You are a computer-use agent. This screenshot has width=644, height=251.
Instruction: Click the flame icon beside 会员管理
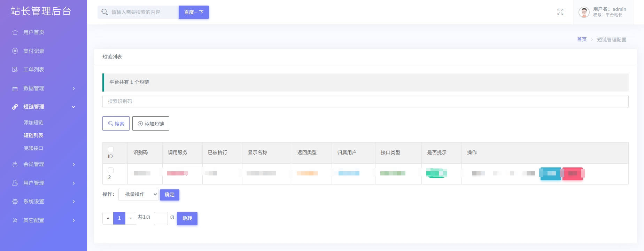click(15, 164)
